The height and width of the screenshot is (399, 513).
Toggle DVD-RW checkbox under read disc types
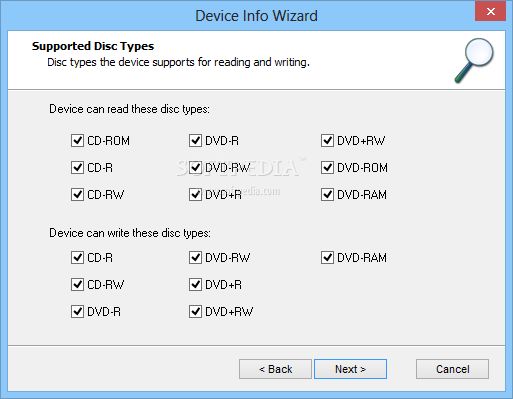tap(195, 167)
